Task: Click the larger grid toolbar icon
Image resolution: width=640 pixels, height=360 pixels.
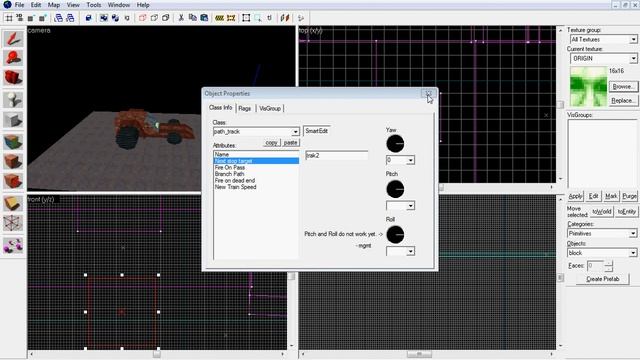Action: point(42,18)
